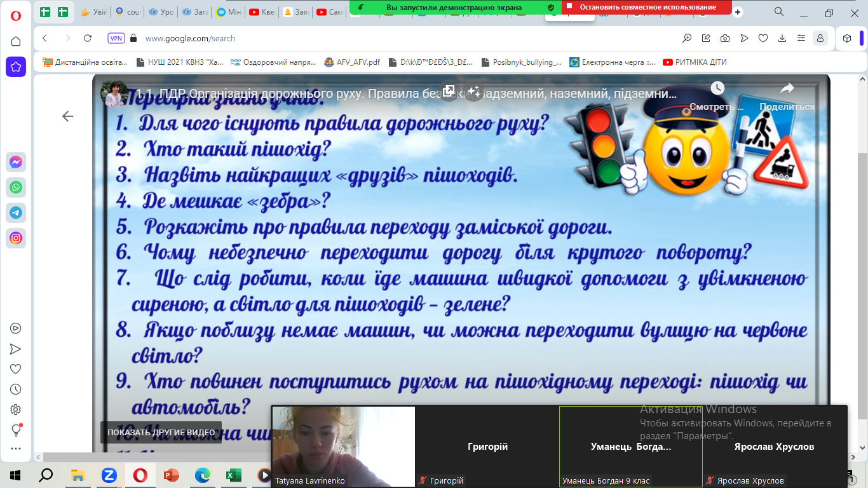Open Messenger in the Opera sidebar
The height and width of the screenshot is (488, 868).
[16, 162]
